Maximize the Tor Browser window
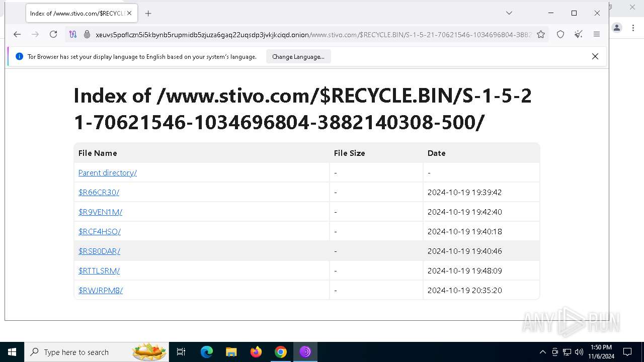 [574, 13]
